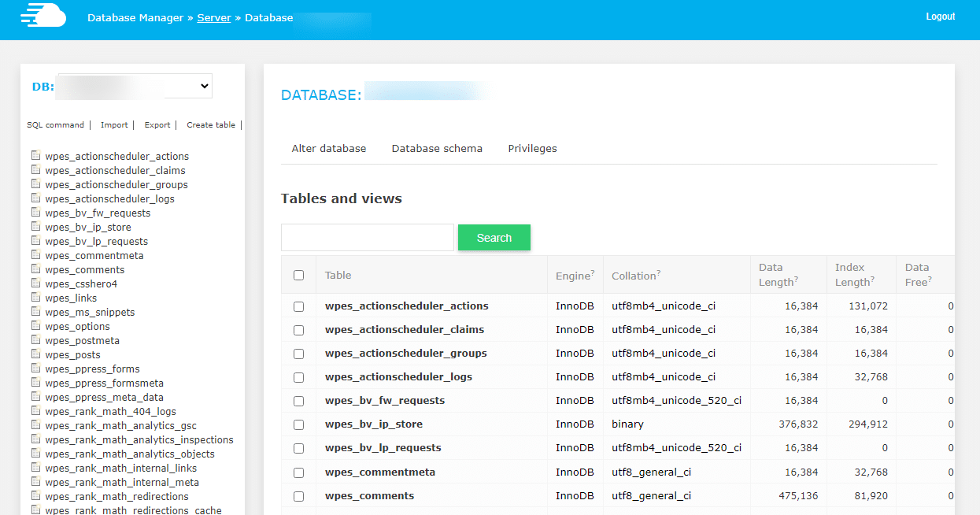980x515 pixels.
Task: Check the wpes_commentmeta row checkbox
Action: tap(298, 472)
